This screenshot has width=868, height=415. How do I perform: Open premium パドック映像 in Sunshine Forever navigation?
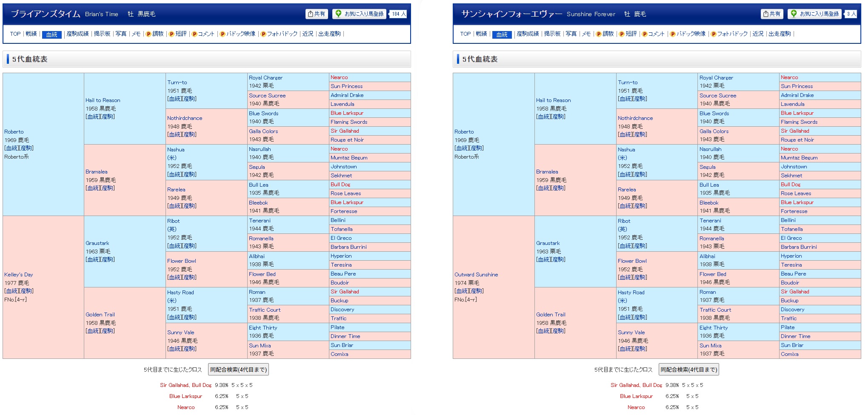688,34
